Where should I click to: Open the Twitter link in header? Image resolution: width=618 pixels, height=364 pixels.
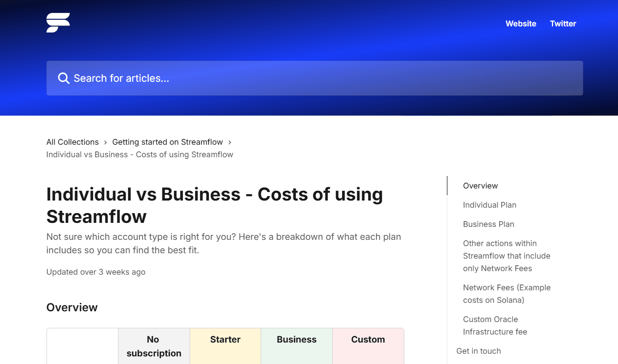coord(563,24)
